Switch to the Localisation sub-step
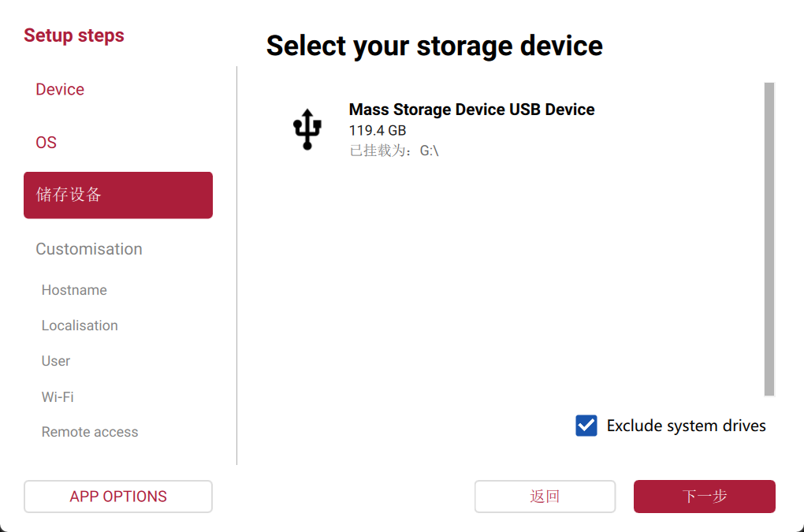 pos(80,326)
